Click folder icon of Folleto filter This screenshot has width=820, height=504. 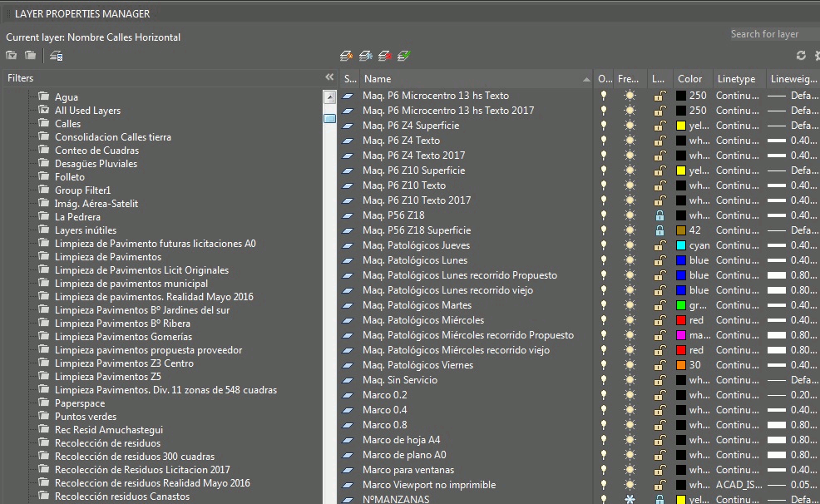click(x=44, y=176)
